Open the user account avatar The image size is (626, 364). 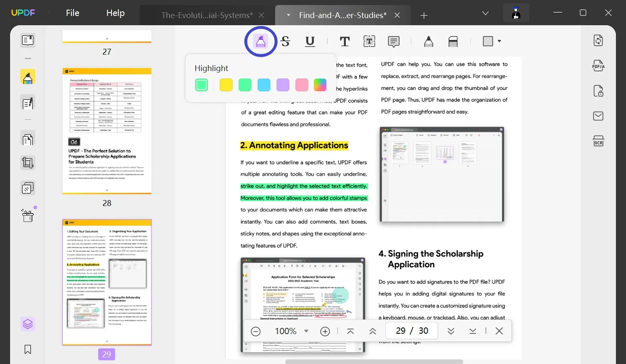point(516,13)
